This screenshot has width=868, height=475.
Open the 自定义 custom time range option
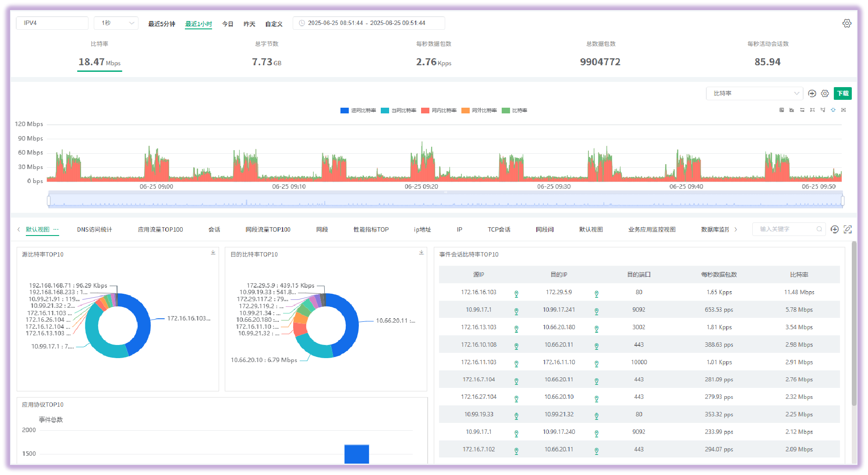(274, 24)
